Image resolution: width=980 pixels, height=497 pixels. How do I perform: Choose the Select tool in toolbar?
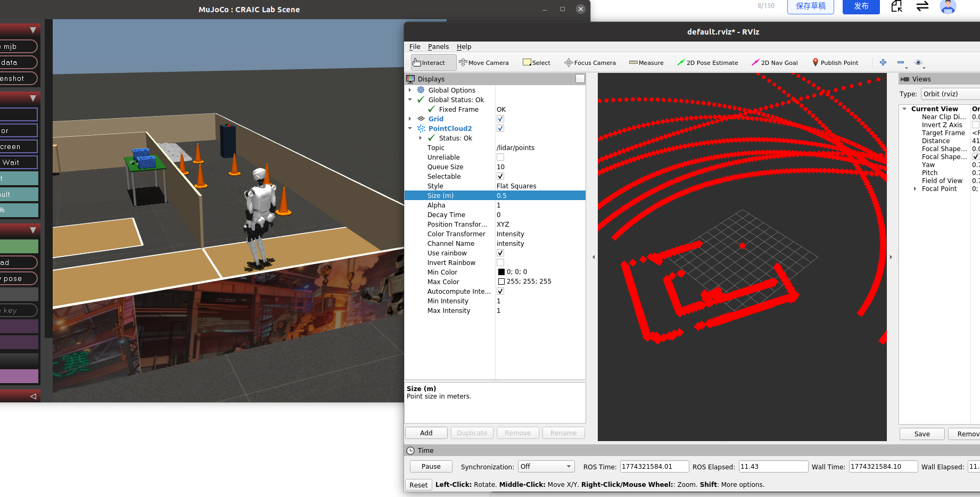(537, 63)
